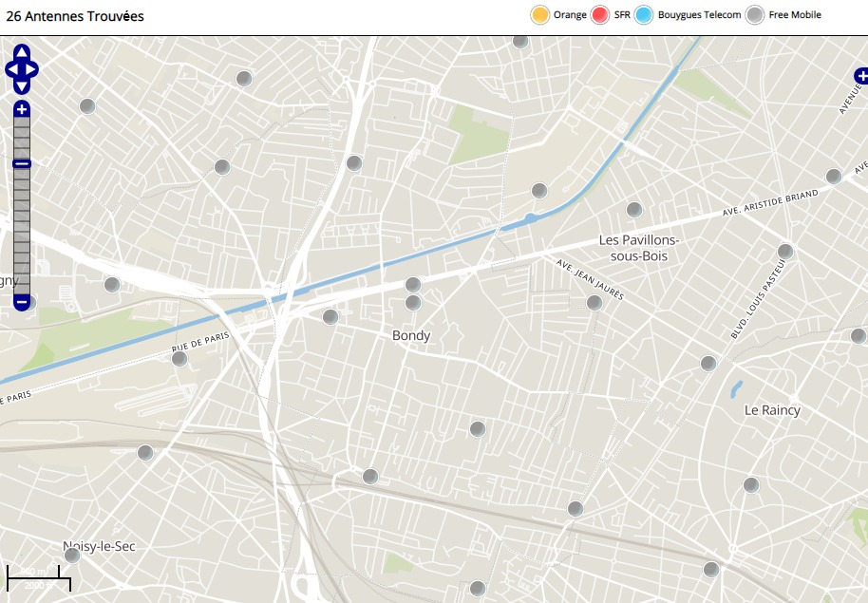Pan the map down with arrow control

pyautogui.click(x=22, y=86)
